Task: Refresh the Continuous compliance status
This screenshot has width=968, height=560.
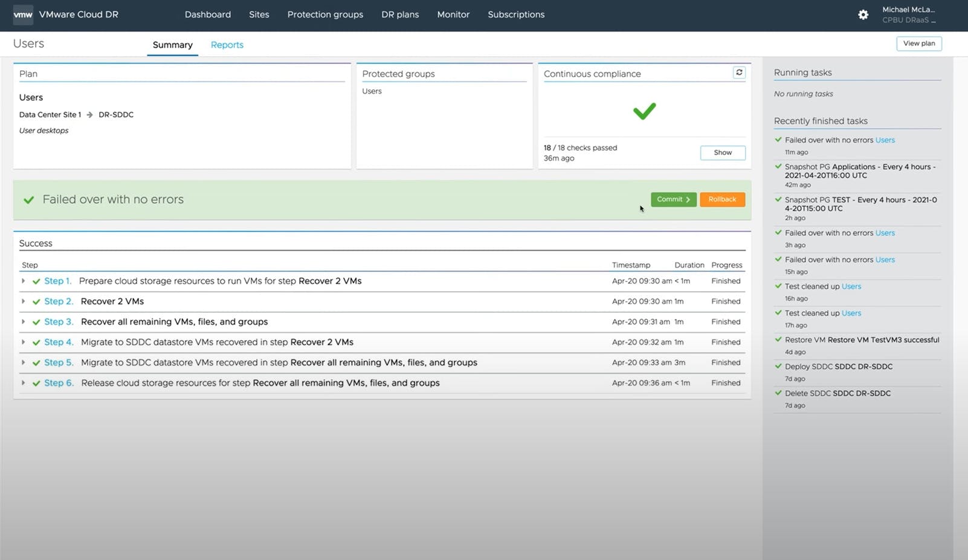Action: (x=738, y=72)
